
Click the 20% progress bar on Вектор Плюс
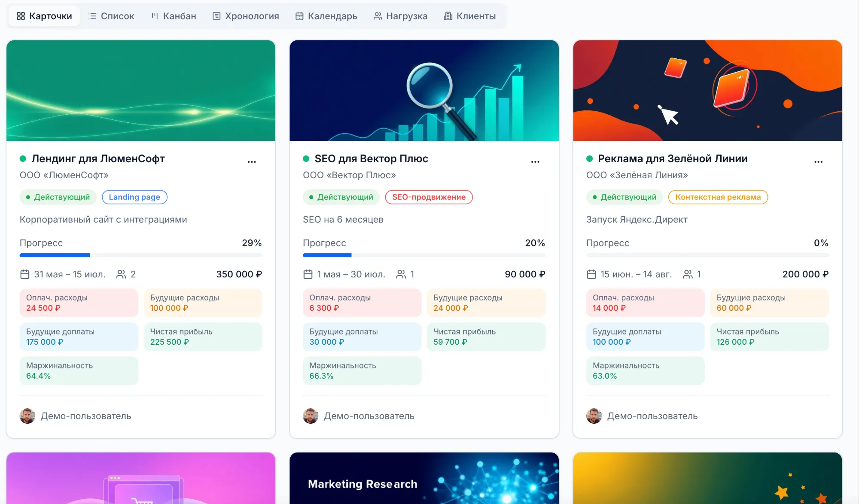click(424, 255)
